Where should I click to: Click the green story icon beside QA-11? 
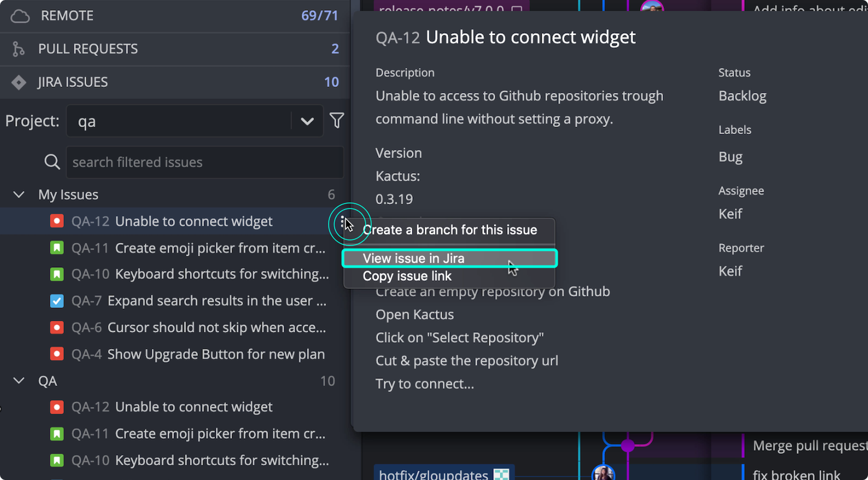(56, 248)
